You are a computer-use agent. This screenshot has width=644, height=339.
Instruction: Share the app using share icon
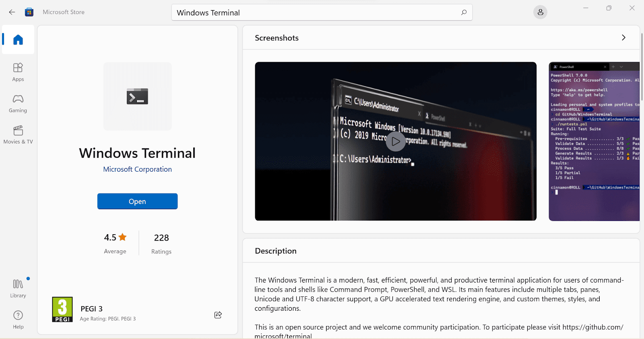218,315
